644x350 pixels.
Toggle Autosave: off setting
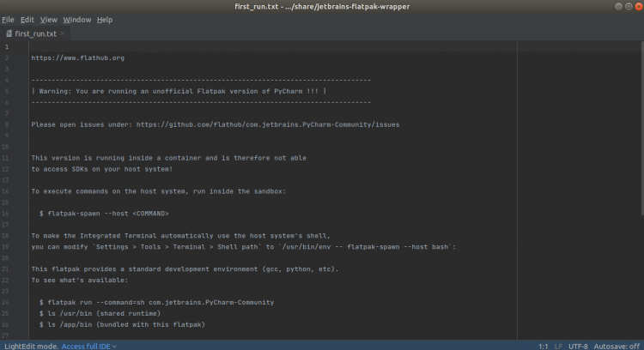617,347
